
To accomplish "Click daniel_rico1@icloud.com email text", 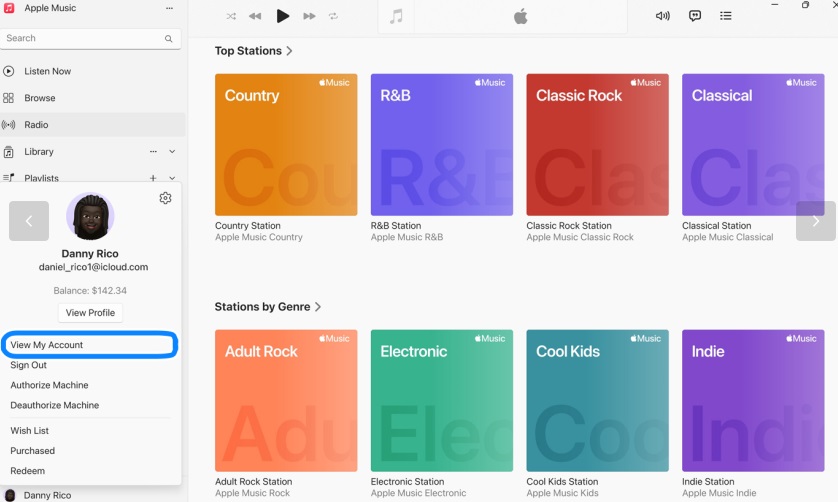I will [94, 267].
